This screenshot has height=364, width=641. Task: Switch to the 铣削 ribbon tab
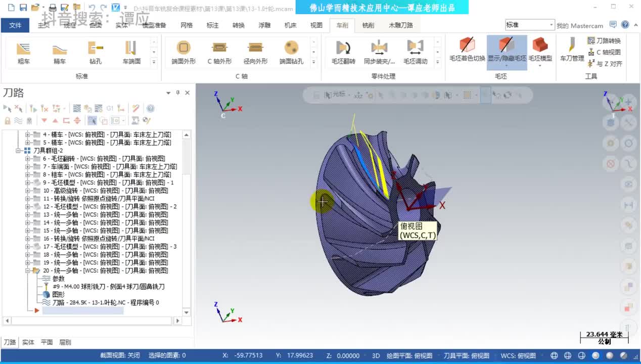pos(369,25)
